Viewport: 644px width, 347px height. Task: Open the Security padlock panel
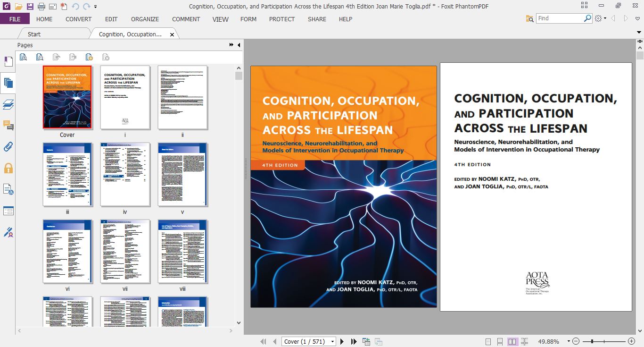click(x=8, y=168)
